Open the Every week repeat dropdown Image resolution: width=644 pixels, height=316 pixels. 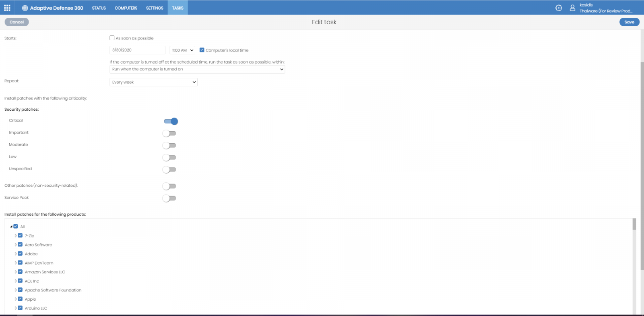(x=153, y=82)
